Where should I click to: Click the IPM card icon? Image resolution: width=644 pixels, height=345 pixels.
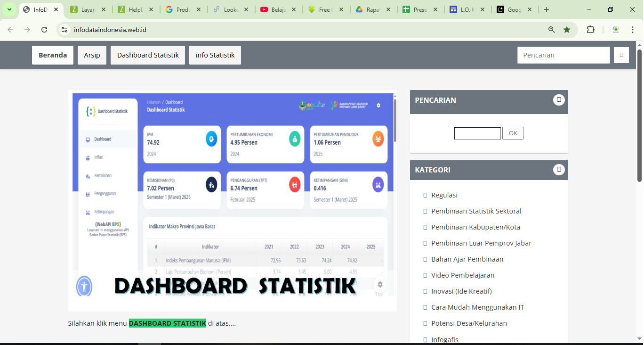click(x=211, y=139)
